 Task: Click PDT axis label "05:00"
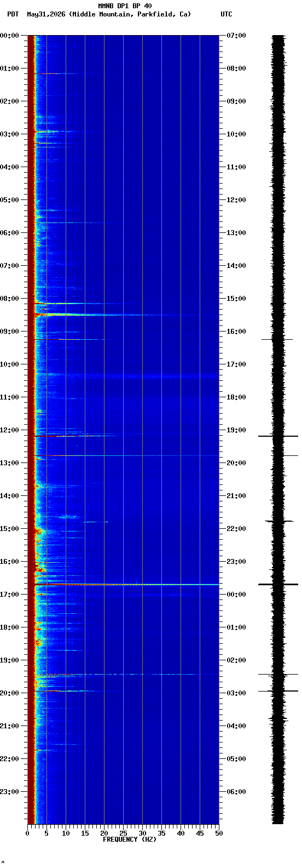tap(10, 200)
